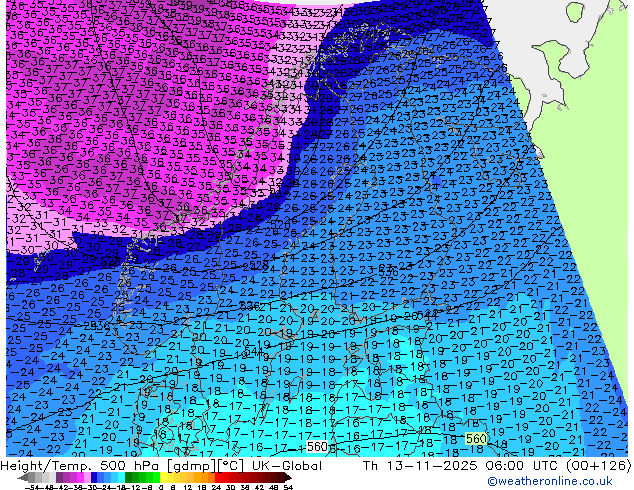Click the 528 contour label
Viewport: 634px width, 490px height.
pyautogui.click(x=259, y=265)
